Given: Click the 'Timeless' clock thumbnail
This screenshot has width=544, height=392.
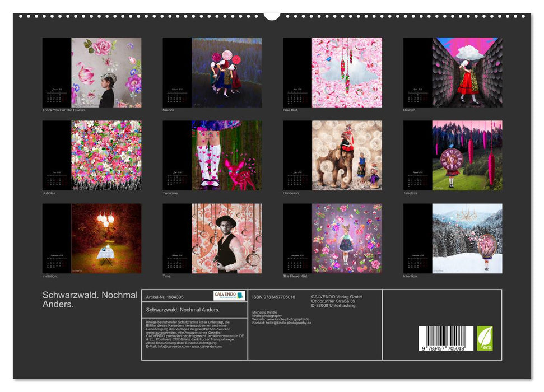Looking at the screenshot, I should point(453,155).
